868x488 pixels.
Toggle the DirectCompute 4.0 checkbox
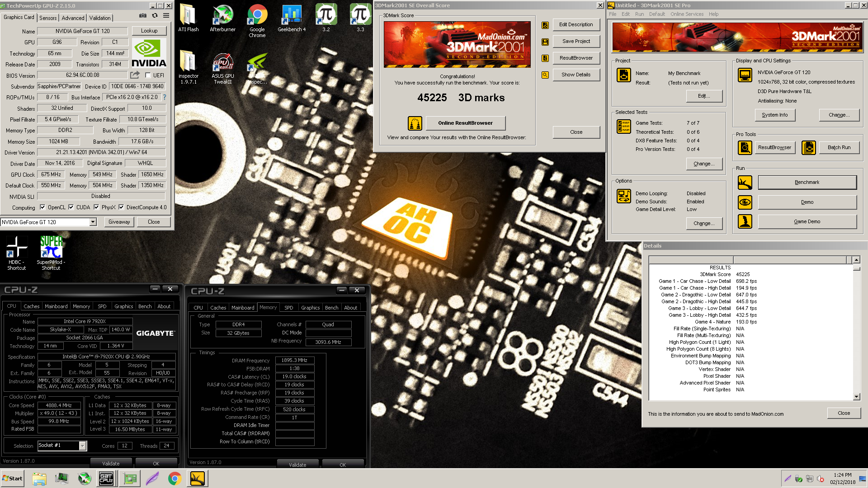tap(121, 207)
